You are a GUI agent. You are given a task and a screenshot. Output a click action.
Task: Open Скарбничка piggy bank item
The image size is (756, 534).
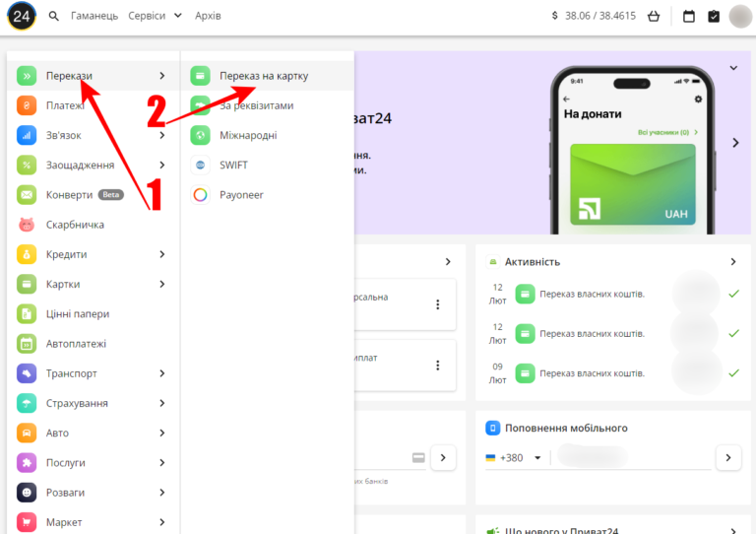pos(75,225)
